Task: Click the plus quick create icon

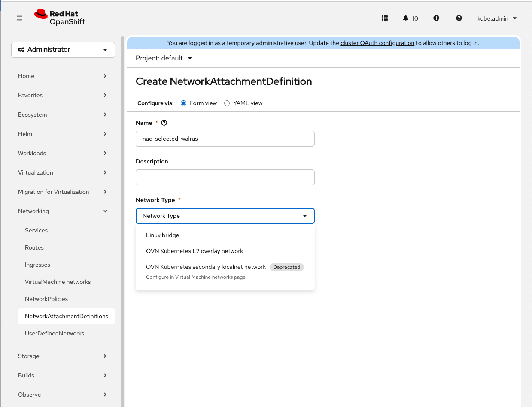Action: 436,18
